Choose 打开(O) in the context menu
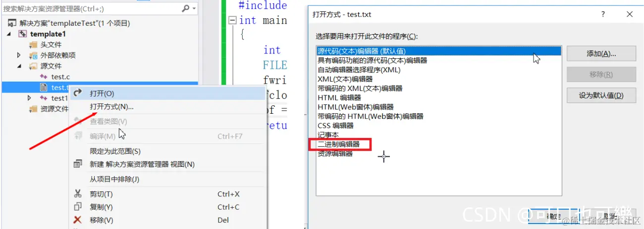Image resolution: width=644 pixels, height=229 pixels. [167, 93]
